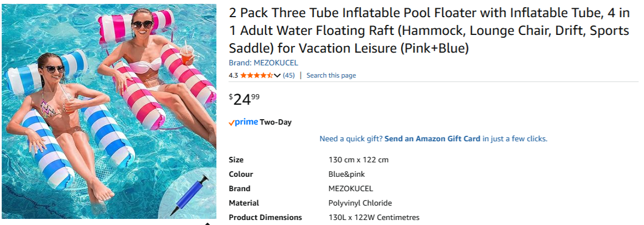This screenshot has width=644, height=225.
Task: Expand the rating breakdown chevron
Action: [x=277, y=75]
